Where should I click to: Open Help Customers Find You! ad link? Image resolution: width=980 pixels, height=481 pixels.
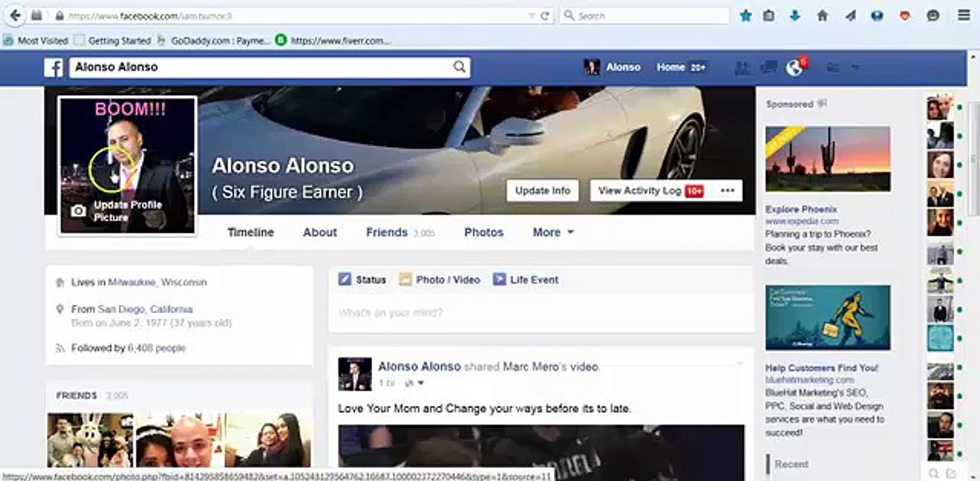pos(822,368)
